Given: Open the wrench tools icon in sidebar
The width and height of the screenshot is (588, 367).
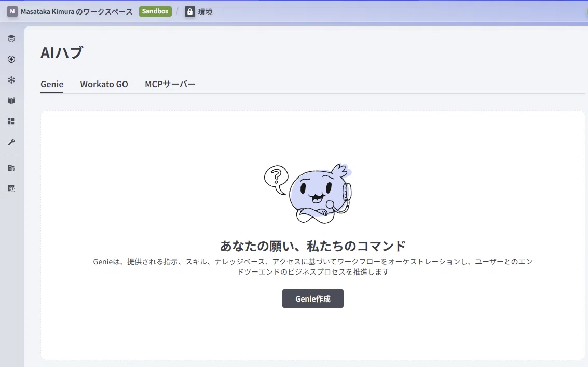Looking at the screenshot, I should click(x=11, y=142).
